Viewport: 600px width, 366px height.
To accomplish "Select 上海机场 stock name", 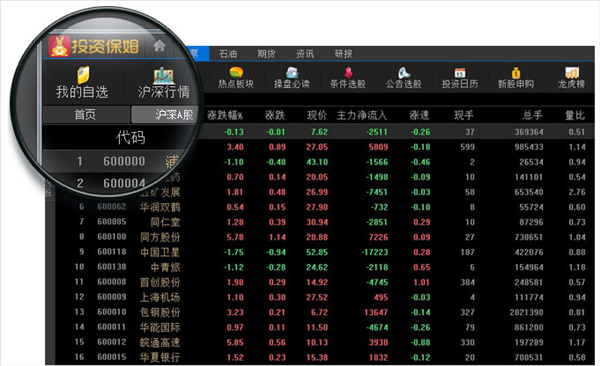I will click(x=160, y=297).
